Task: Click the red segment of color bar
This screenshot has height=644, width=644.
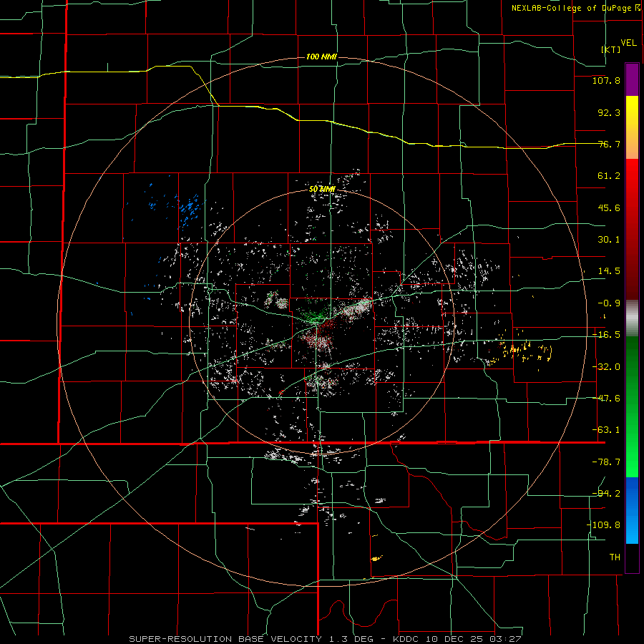Action: 632,229
